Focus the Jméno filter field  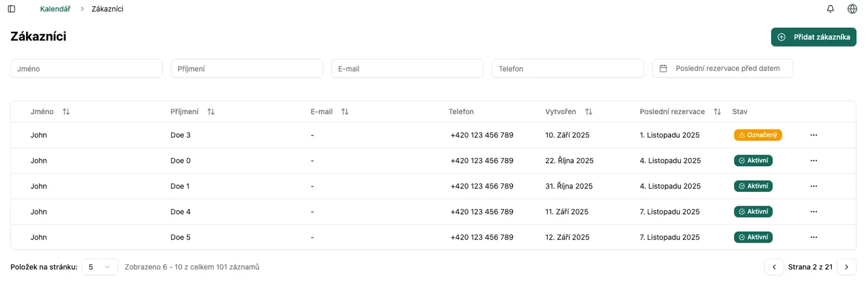(x=86, y=69)
